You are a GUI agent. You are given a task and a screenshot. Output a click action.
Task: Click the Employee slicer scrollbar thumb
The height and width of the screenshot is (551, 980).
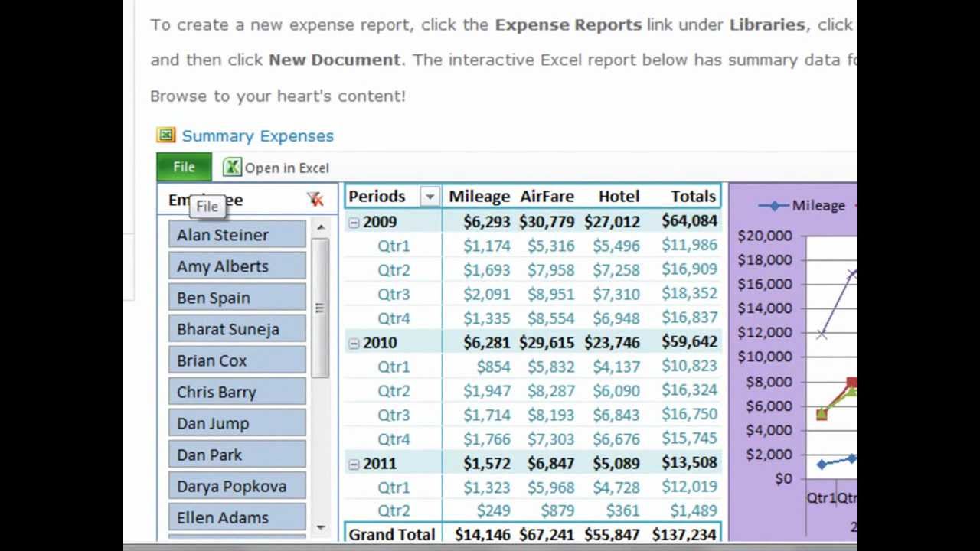point(320,308)
